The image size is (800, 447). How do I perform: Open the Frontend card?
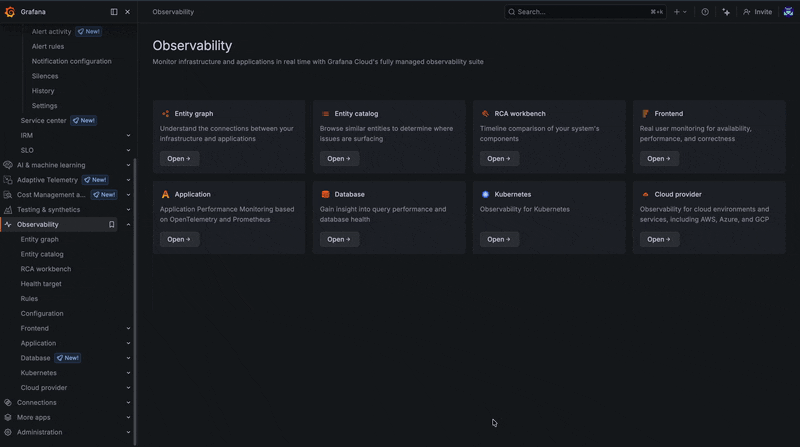click(659, 159)
